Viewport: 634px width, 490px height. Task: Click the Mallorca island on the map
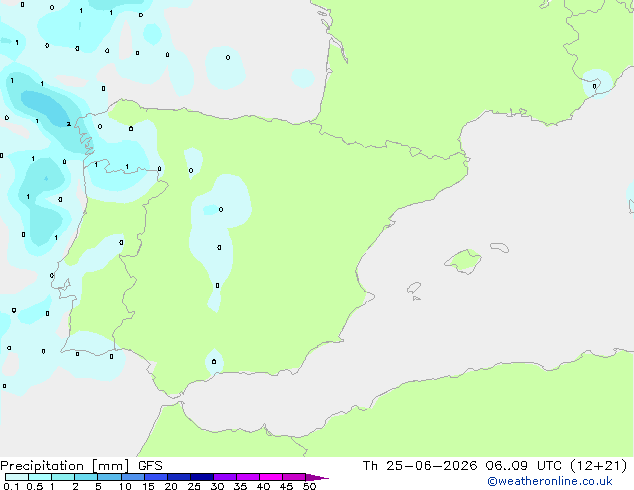click(x=464, y=261)
